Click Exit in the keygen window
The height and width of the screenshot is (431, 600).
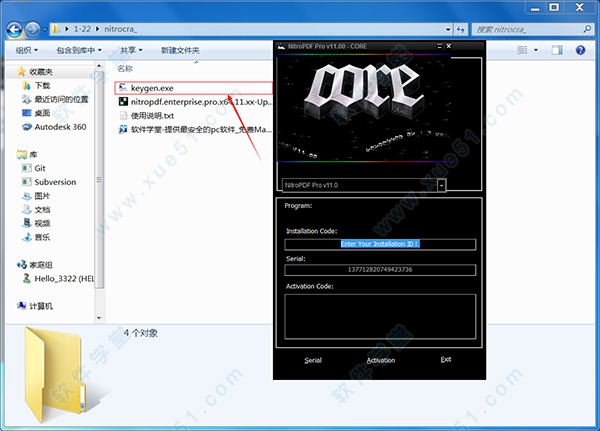pyautogui.click(x=446, y=359)
